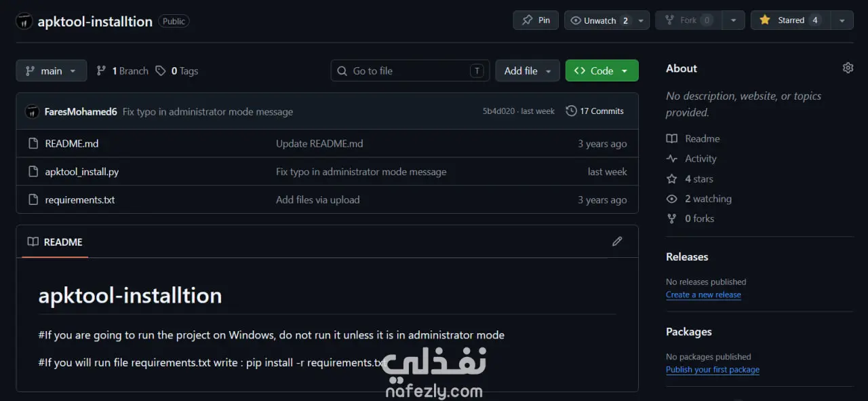This screenshot has width=868, height=401.
Task: Jump to Readme in About sidebar
Action: click(x=693, y=138)
